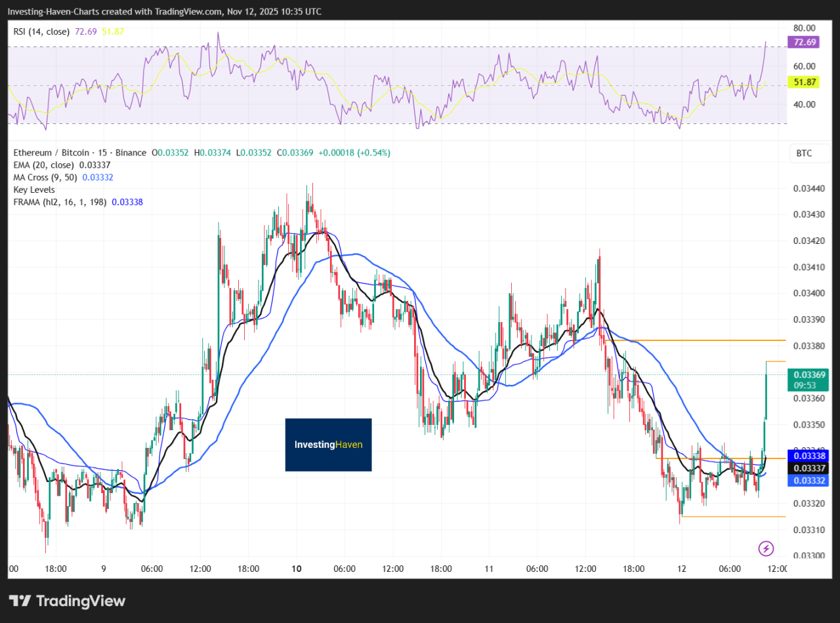Click the InvestingHaven watermark box
Viewport: 840px width, 623px height.
[328, 445]
